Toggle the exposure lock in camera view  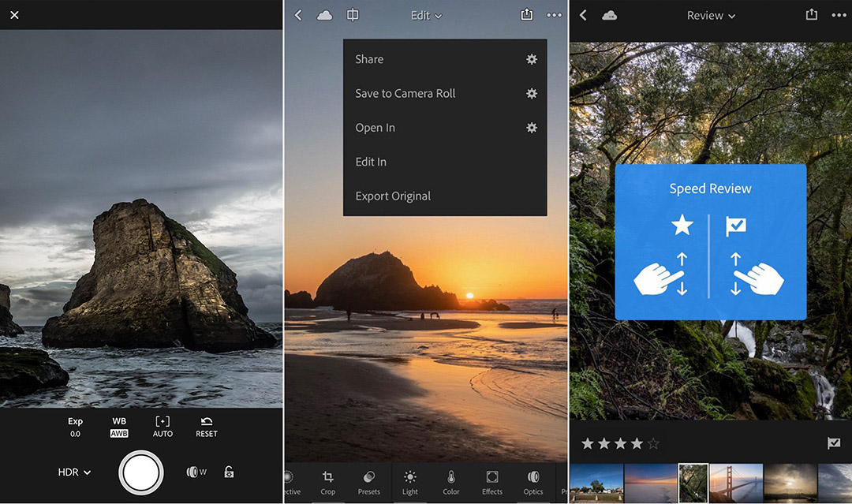tap(229, 471)
